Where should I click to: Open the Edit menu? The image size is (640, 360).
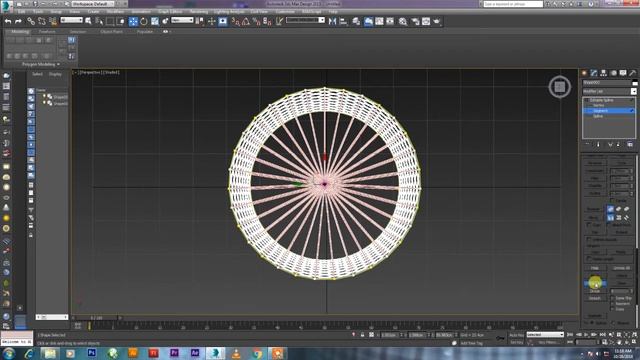(22, 12)
